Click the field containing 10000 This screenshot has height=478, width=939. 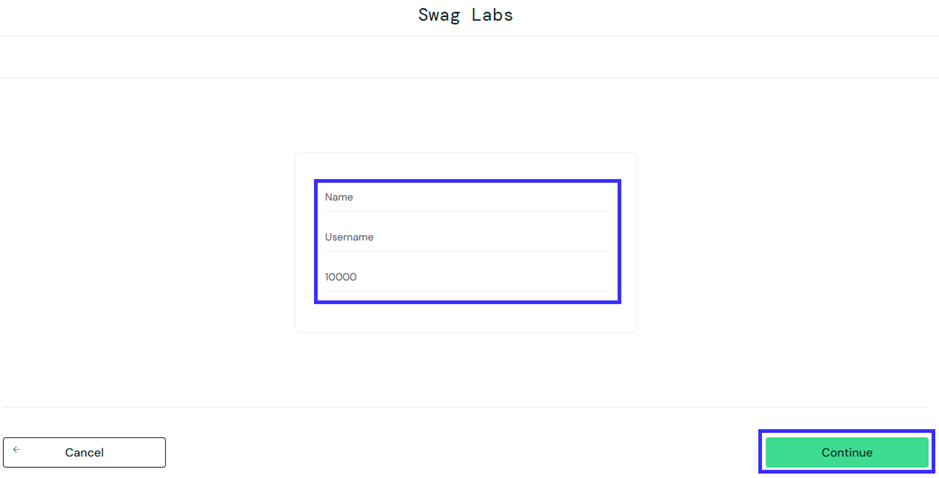(x=465, y=278)
